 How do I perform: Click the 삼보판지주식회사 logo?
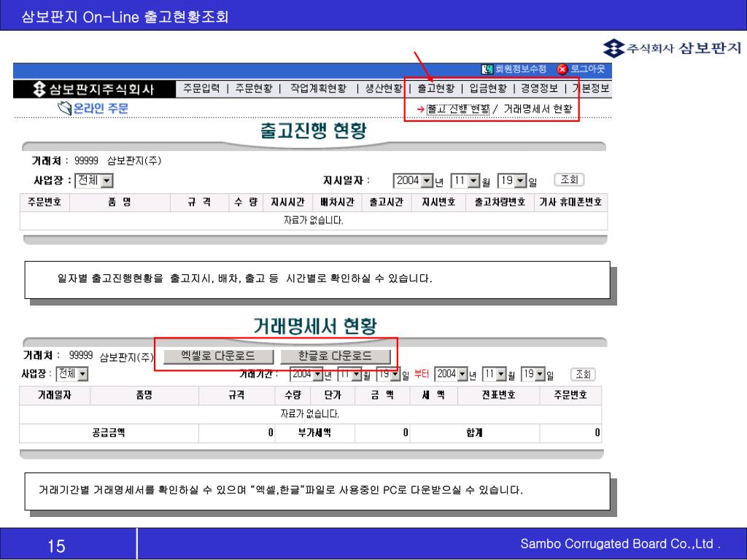coord(93,89)
